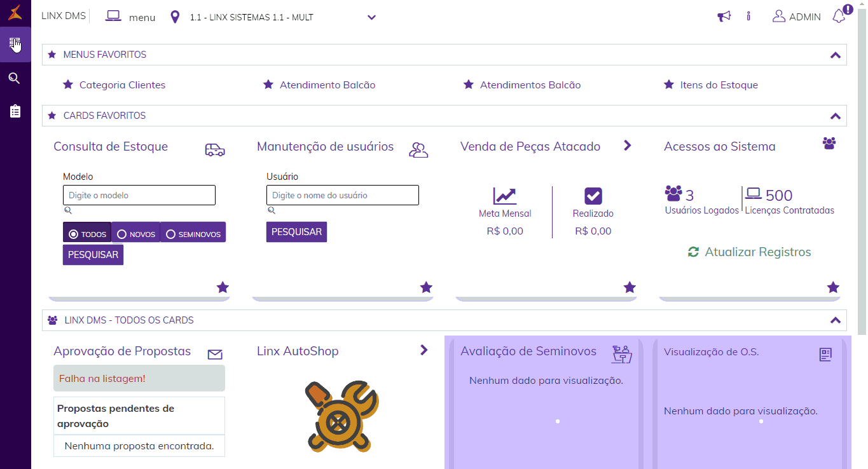Click the car icon on Consulta de Estoque
The width and height of the screenshot is (868, 469).
pos(215,149)
